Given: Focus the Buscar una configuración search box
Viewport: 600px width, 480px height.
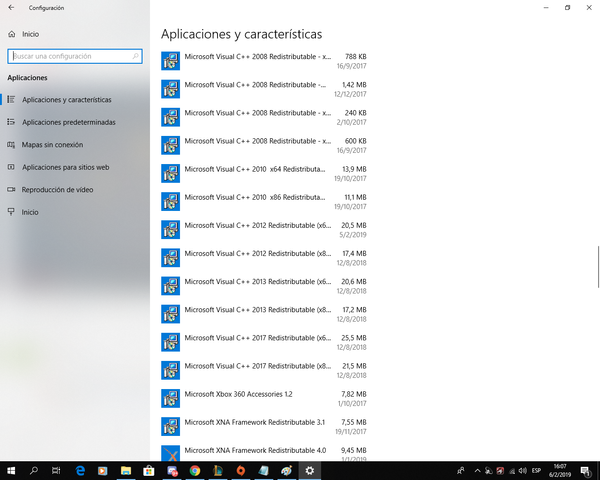Looking at the screenshot, I should [x=75, y=56].
